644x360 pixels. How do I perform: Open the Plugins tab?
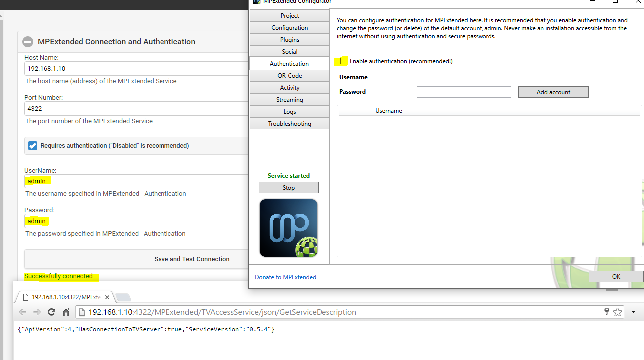pos(290,40)
